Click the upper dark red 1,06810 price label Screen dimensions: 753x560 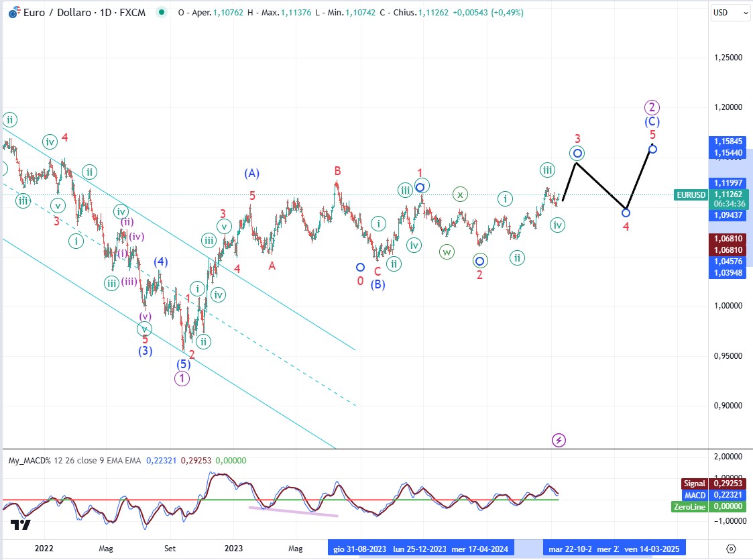[728, 238]
